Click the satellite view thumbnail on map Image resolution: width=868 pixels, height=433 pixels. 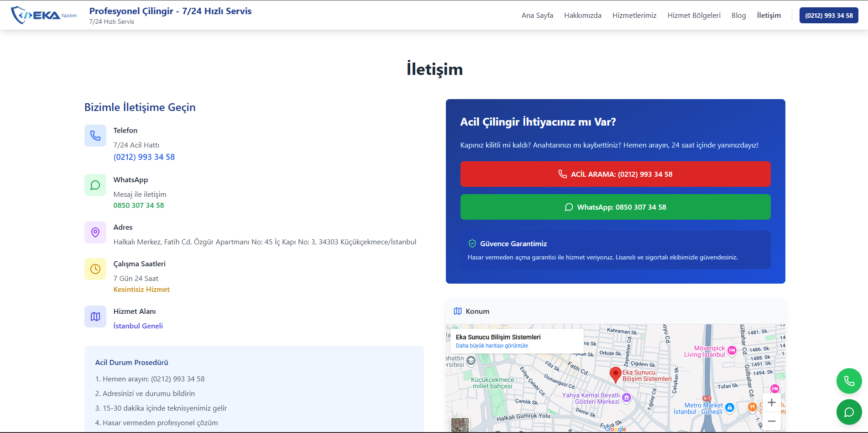[460, 425]
